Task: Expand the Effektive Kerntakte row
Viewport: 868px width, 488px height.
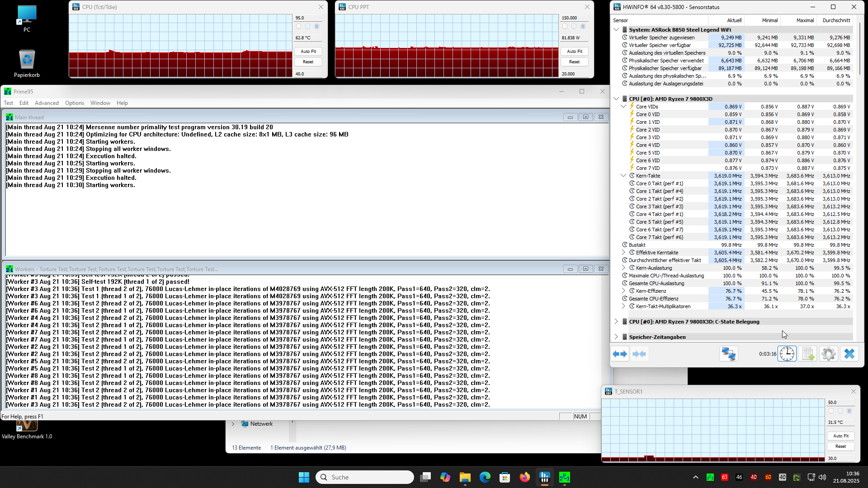Action: point(623,253)
